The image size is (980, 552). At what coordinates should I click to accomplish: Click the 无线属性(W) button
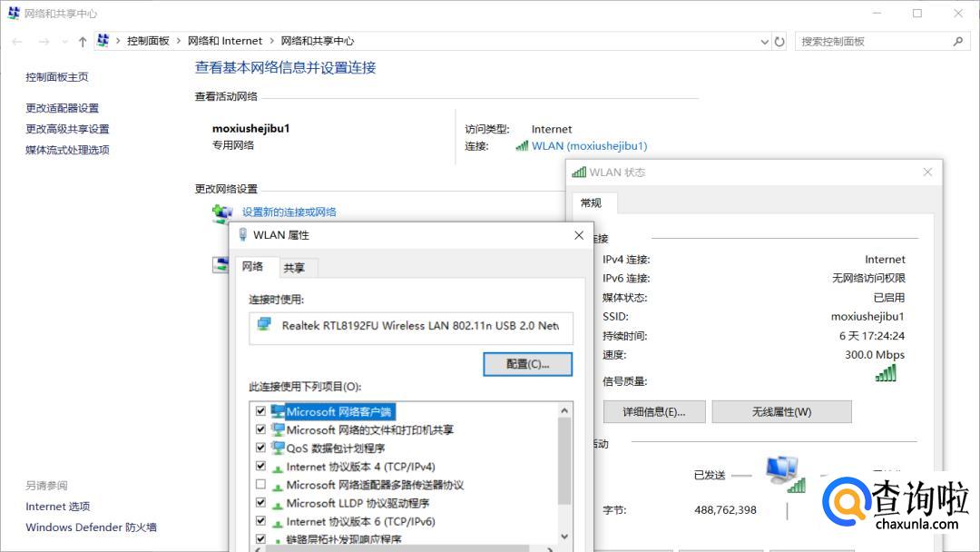click(x=782, y=412)
